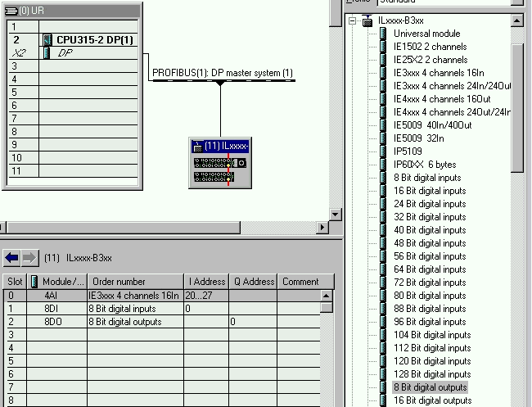Click the I Address column header

(206, 282)
